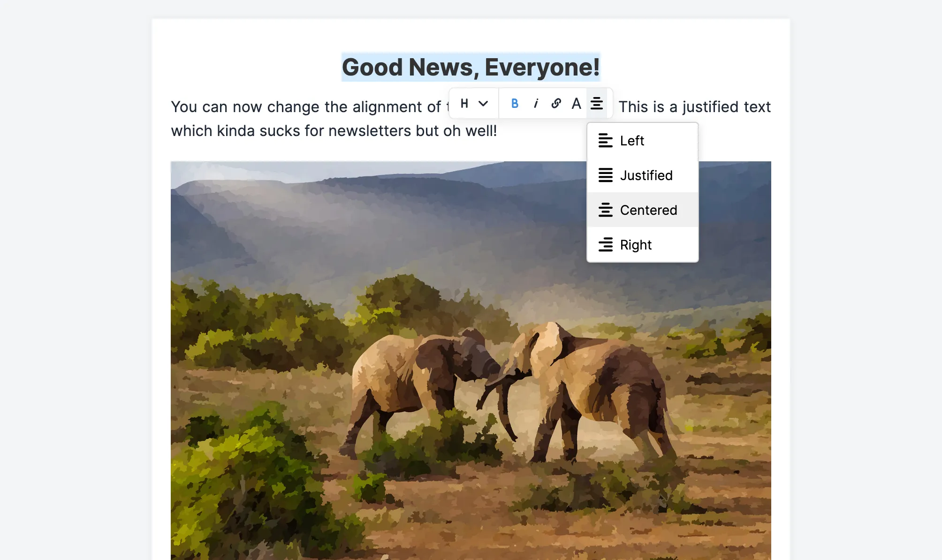Insert a hyperlink using the link icon

tap(555, 104)
